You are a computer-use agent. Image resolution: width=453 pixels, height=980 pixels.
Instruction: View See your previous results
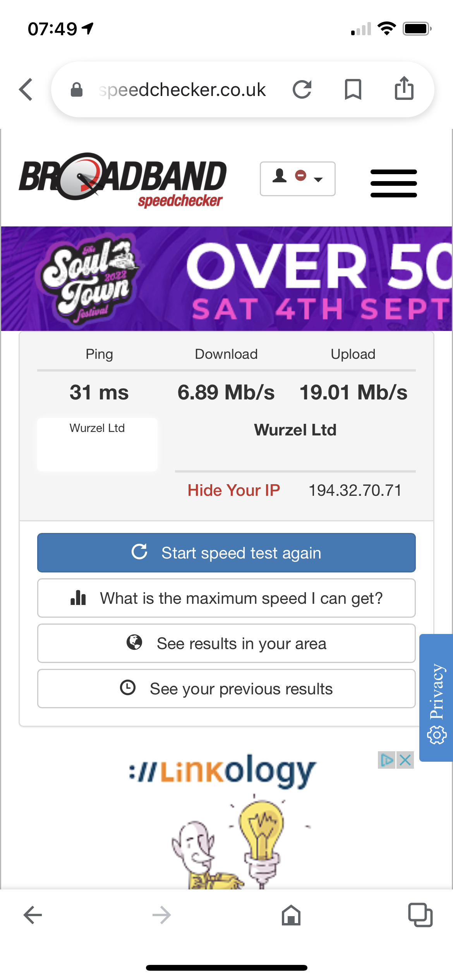226,689
